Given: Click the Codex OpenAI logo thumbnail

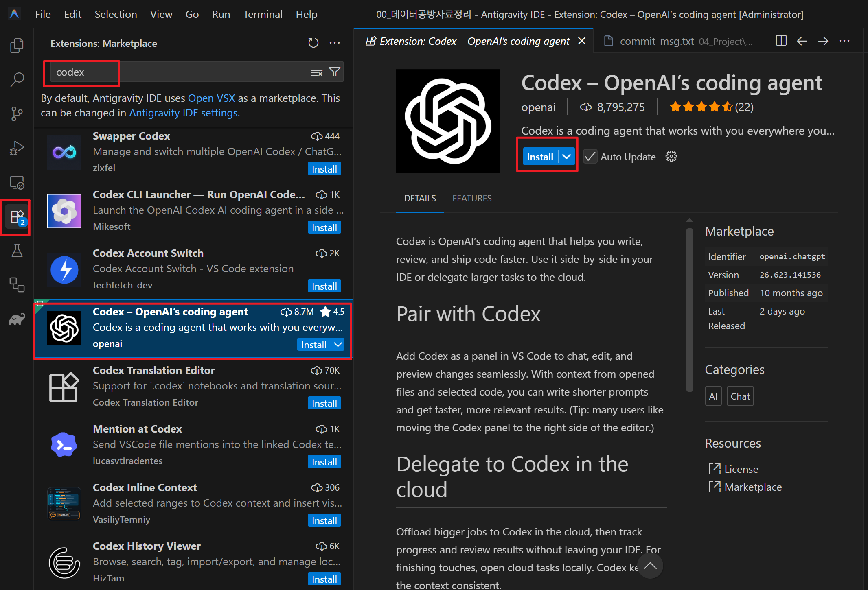Looking at the screenshot, I should (x=448, y=121).
